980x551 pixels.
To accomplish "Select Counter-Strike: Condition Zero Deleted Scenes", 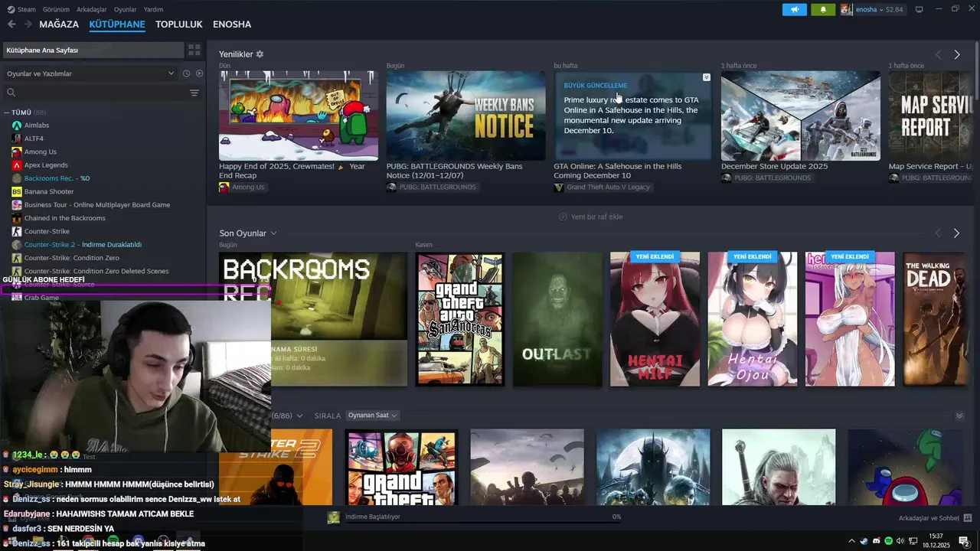I will point(96,271).
